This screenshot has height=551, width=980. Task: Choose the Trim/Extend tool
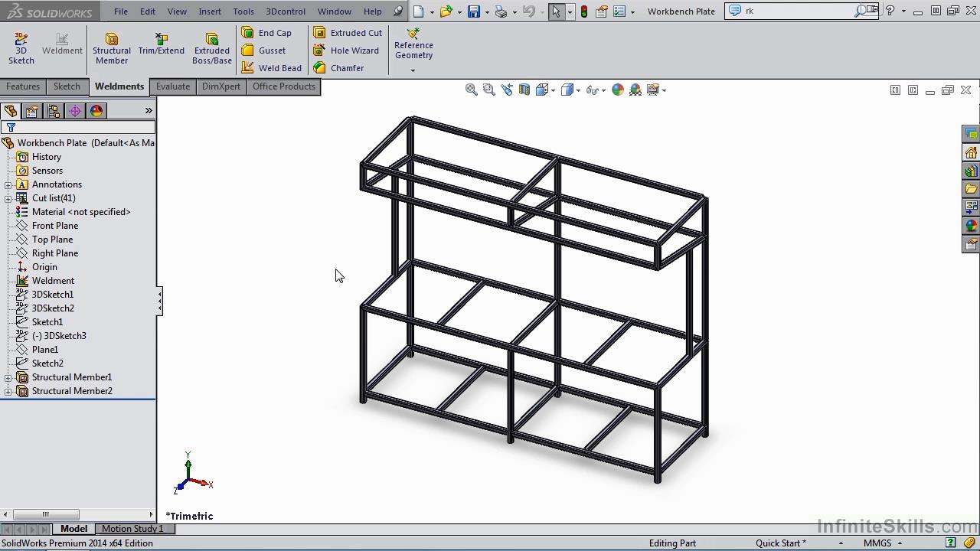pyautogui.click(x=161, y=44)
